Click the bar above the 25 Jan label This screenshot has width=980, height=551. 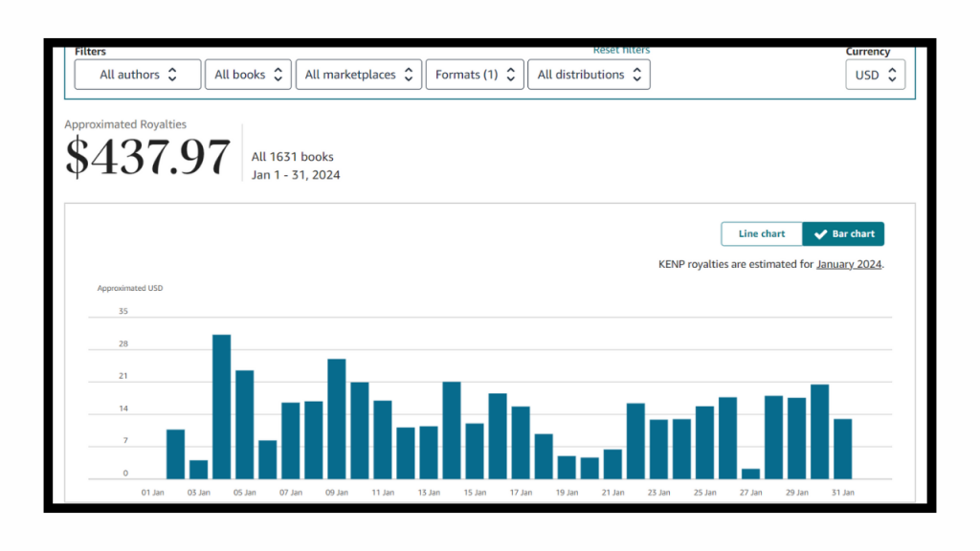(x=705, y=442)
